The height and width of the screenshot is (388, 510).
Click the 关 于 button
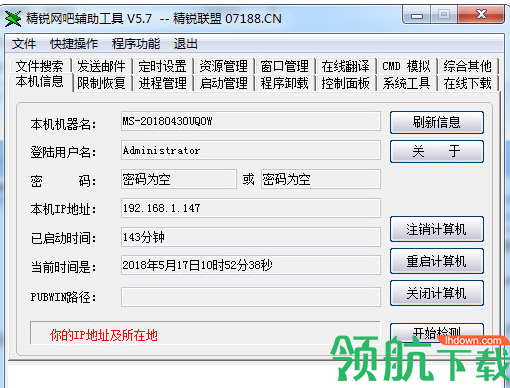click(x=437, y=151)
